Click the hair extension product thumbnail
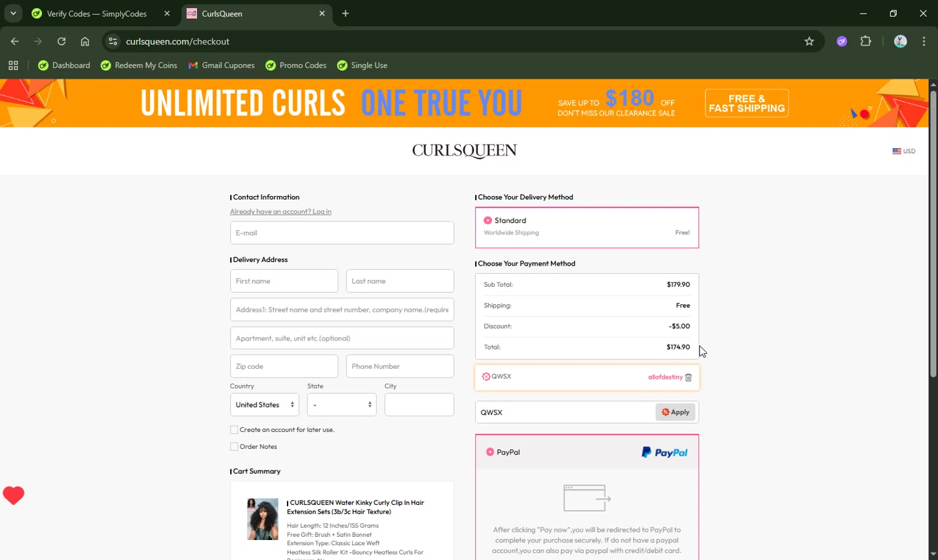The height and width of the screenshot is (560, 938). [x=263, y=519]
